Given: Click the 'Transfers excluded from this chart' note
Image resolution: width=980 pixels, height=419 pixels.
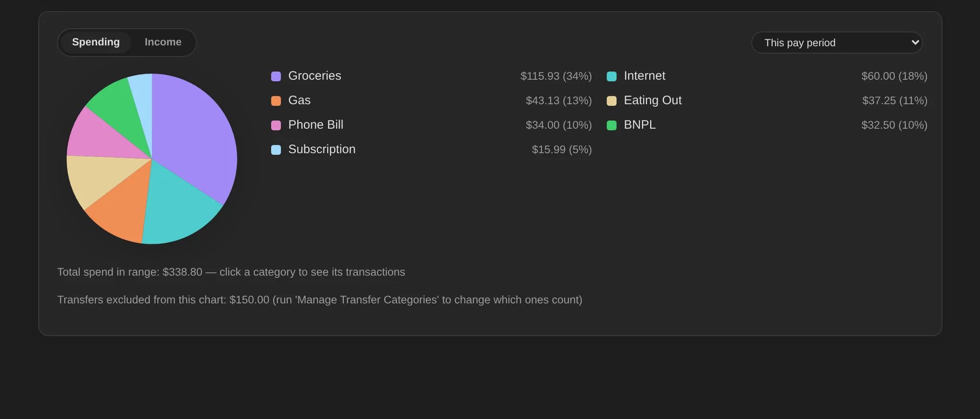Looking at the screenshot, I should coord(320,299).
